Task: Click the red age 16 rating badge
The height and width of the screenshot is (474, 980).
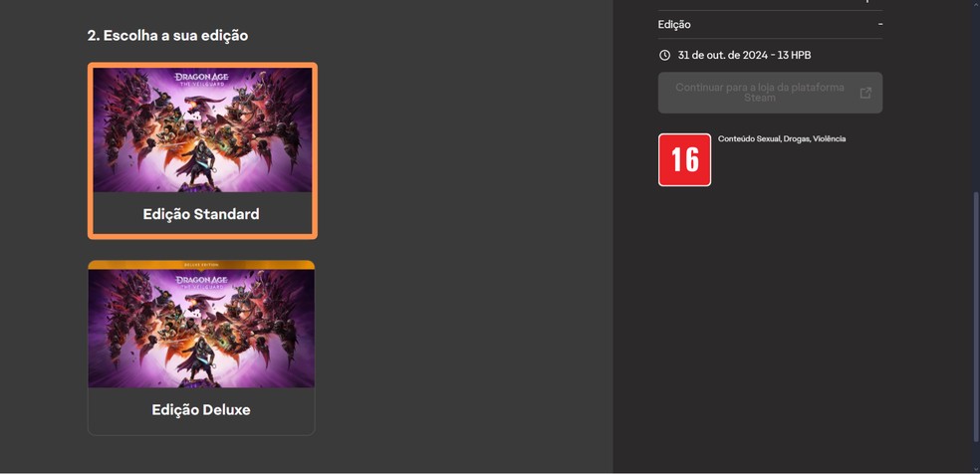Action: [x=684, y=160]
